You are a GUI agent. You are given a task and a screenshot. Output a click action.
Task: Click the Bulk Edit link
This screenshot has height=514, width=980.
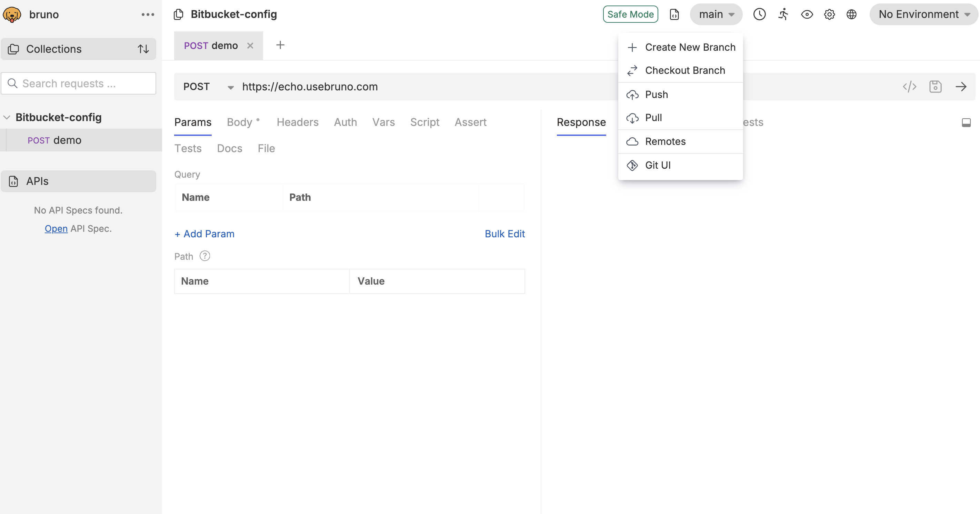pos(504,234)
